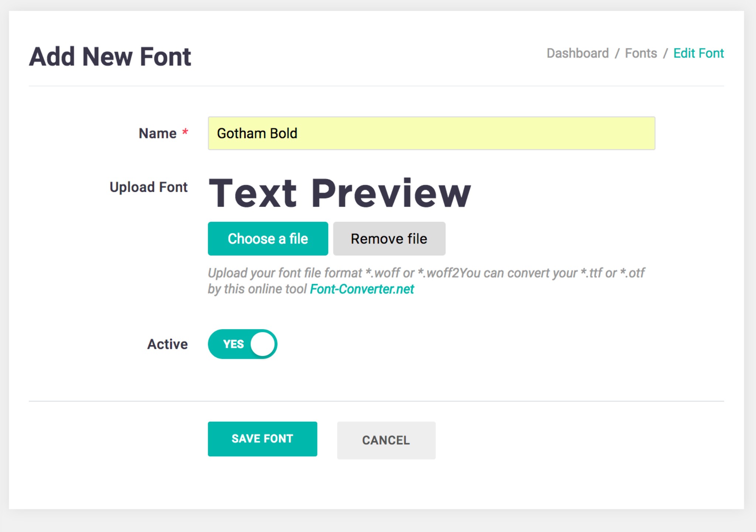Click the Active label text
The width and height of the screenshot is (756, 532).
167,344
